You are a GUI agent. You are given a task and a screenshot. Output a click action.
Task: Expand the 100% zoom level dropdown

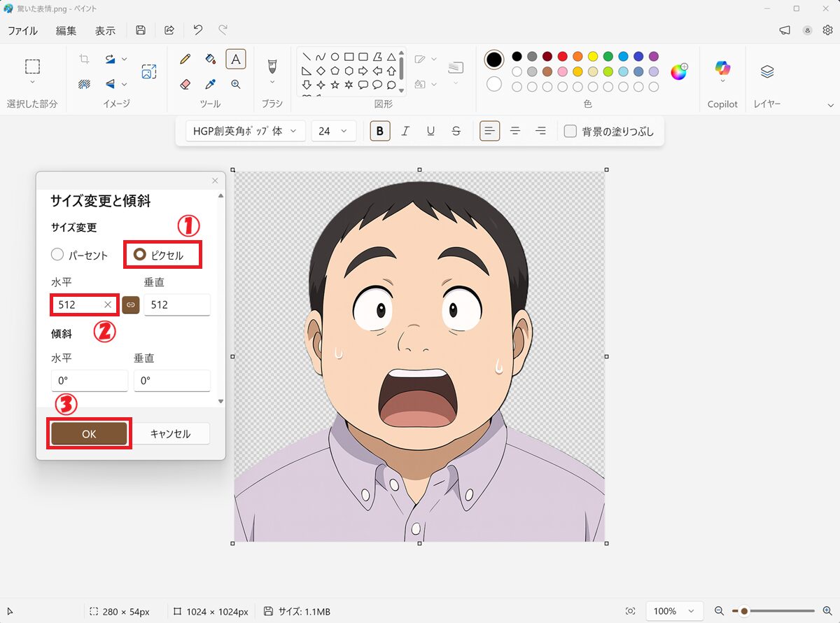click(x=673, y=611)
